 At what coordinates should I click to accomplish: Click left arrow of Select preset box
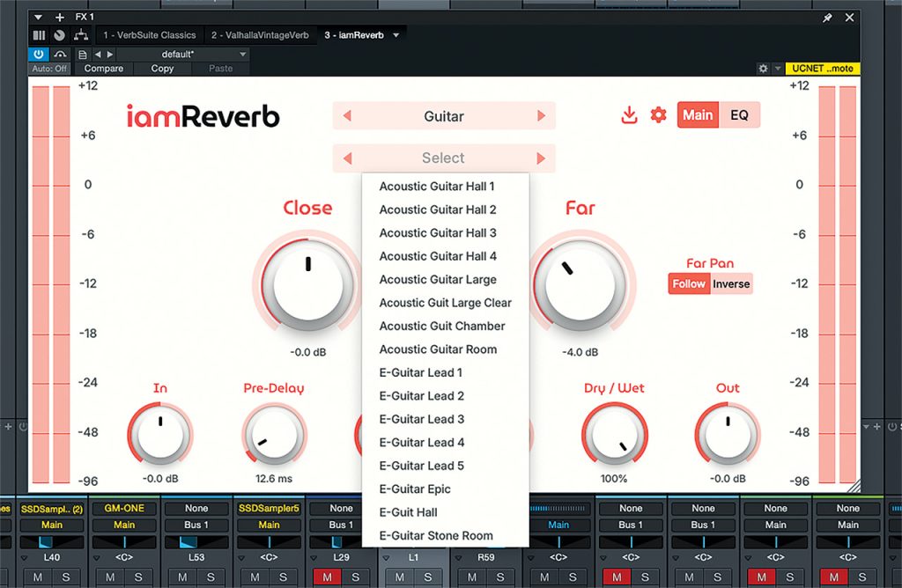click(347, 158)
